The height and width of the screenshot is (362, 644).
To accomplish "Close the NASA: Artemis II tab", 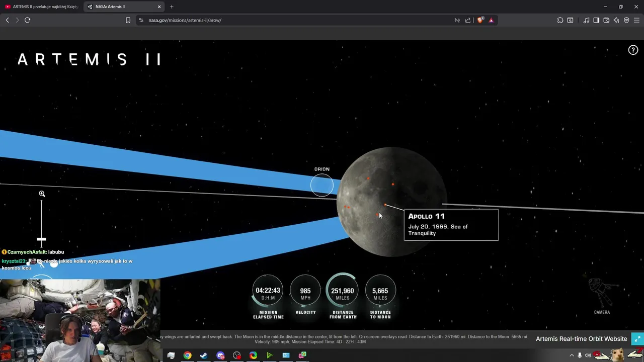I will click(159, 7).
